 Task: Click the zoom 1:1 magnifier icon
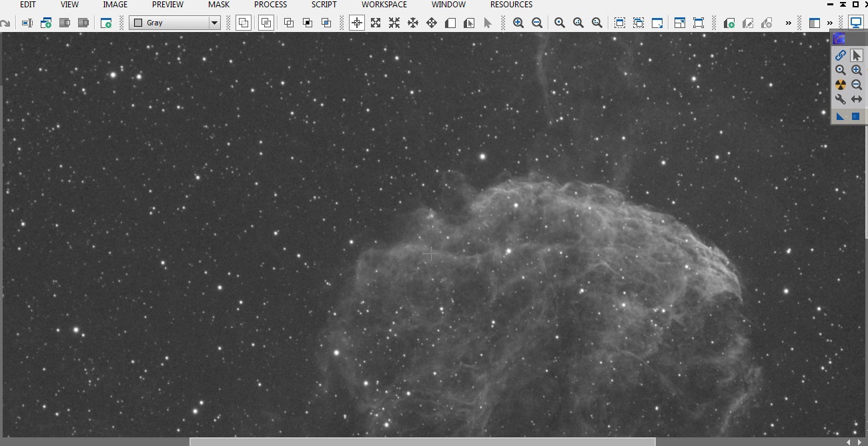560,23
